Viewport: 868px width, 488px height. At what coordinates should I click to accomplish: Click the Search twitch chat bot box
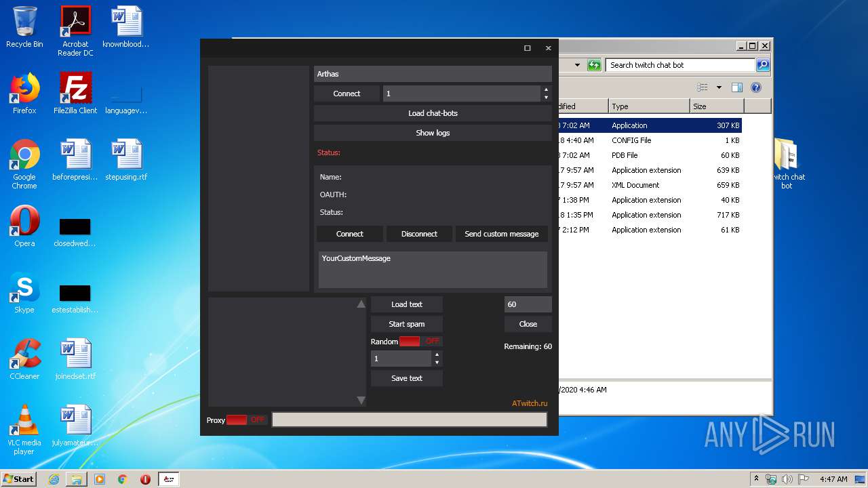[x=680, y=65]
